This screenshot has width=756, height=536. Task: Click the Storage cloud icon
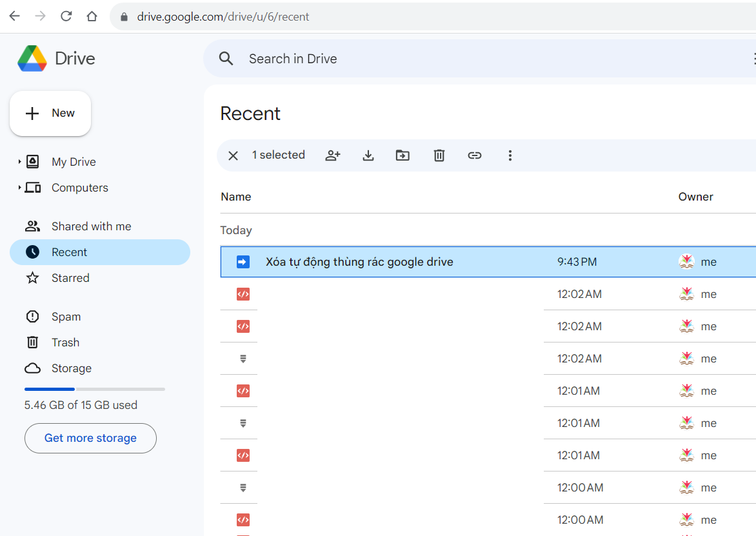(32, 368)
